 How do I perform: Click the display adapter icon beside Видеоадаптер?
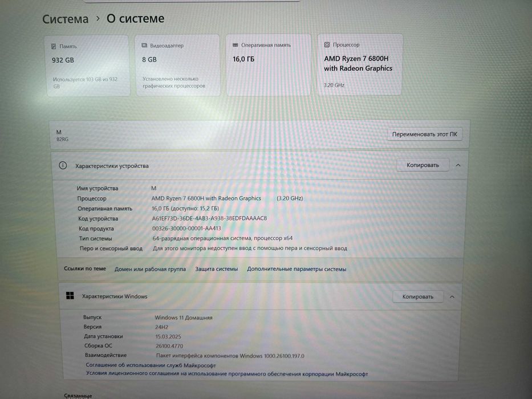[144, 46]
